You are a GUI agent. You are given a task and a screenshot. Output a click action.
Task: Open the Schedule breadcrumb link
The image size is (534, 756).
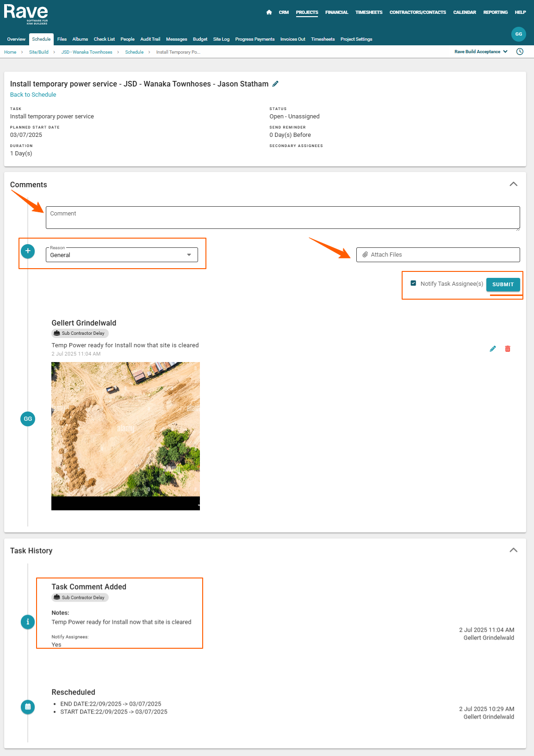point(134,52)
